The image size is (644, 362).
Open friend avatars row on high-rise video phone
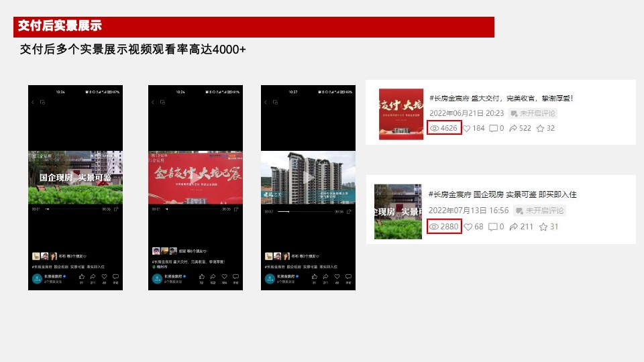tap(277, 256)
